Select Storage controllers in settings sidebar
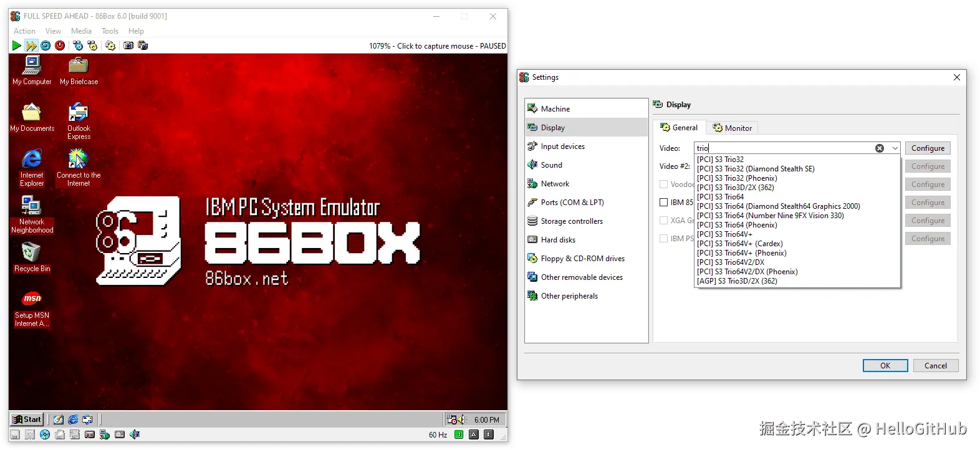980x450 pixels. coord(586,221)
